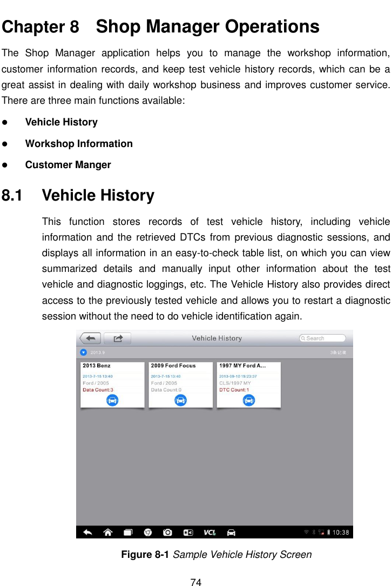The image size is (392, 586).
Task: Click the '2013-09-10 15:23:37' timestamp on Ford card
Action: click(238, 376)
